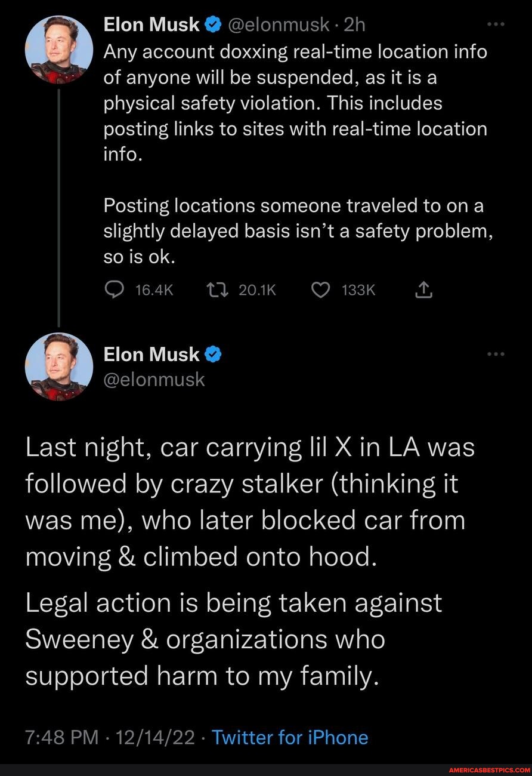The height and width of the screenshot is (776, 532).
Task: Open the @elonmusk handle in the top tweet
Action: [279, 24]
